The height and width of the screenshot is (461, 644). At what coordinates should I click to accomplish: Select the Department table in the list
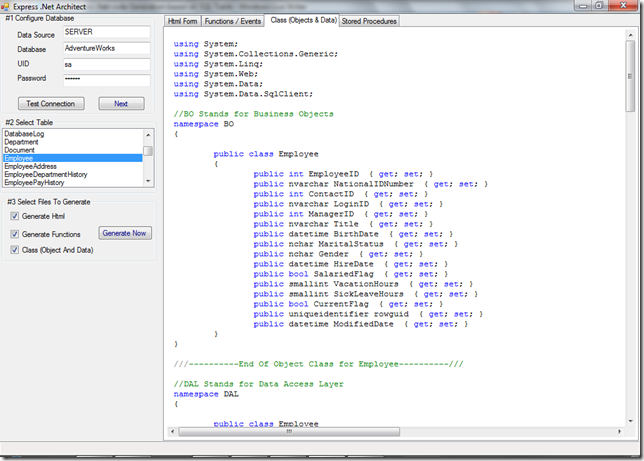pyautogui.click(x=22, y=142)
